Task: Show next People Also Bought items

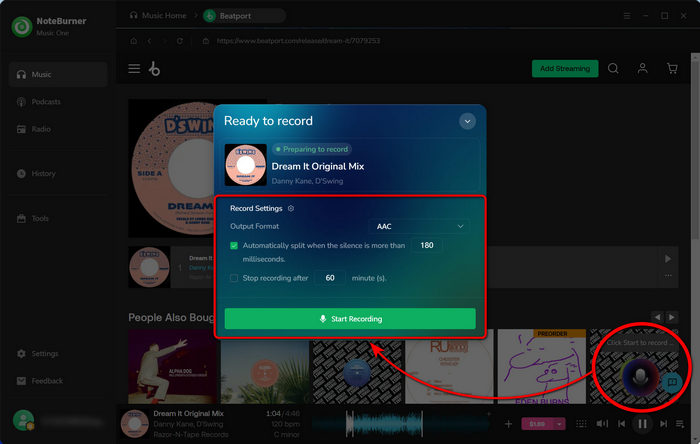Action: pyautogui.click(x=672, y=317)
